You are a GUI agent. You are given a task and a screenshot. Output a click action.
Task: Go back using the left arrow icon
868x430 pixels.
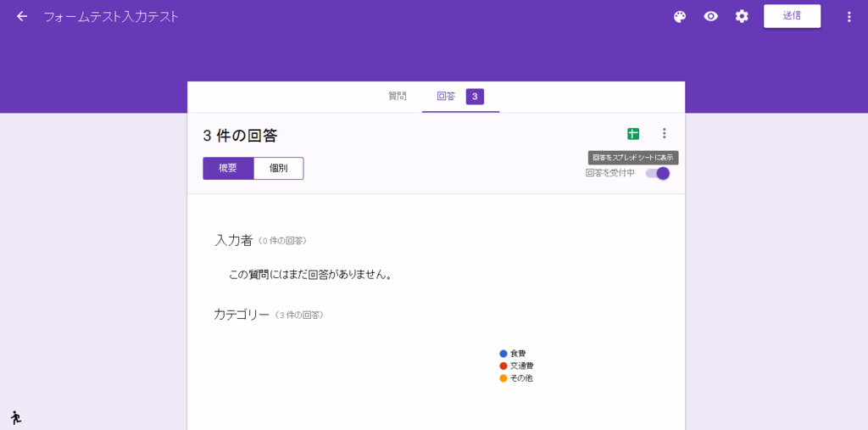(21, 17)
